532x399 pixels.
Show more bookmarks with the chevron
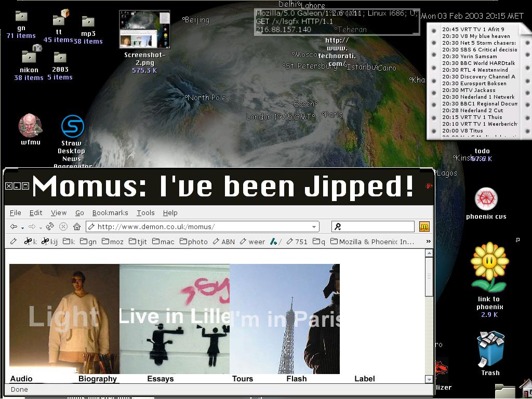[x=428, y=241]
